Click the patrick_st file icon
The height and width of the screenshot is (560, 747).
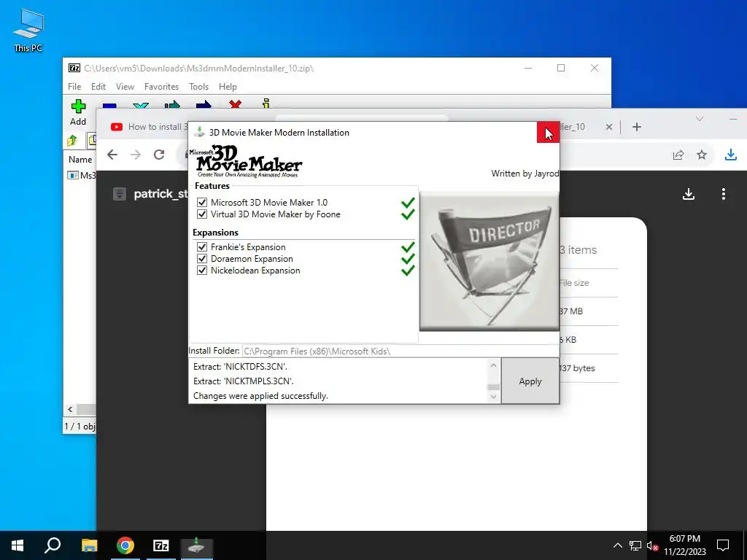(x=120, y=194)
